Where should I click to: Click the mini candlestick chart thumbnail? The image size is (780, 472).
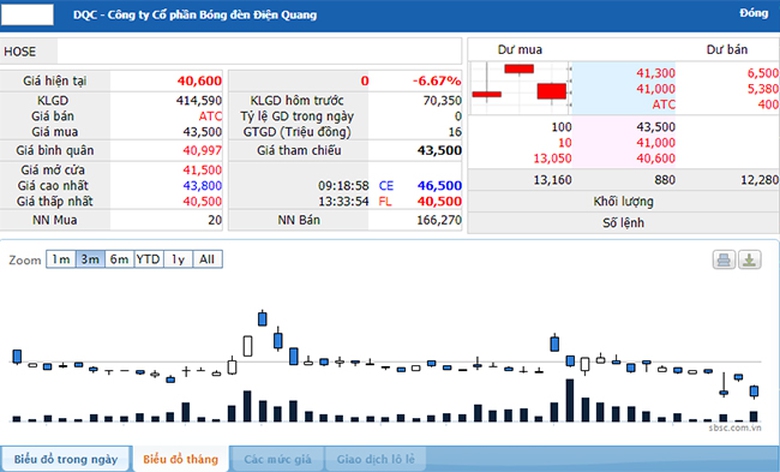519,87
